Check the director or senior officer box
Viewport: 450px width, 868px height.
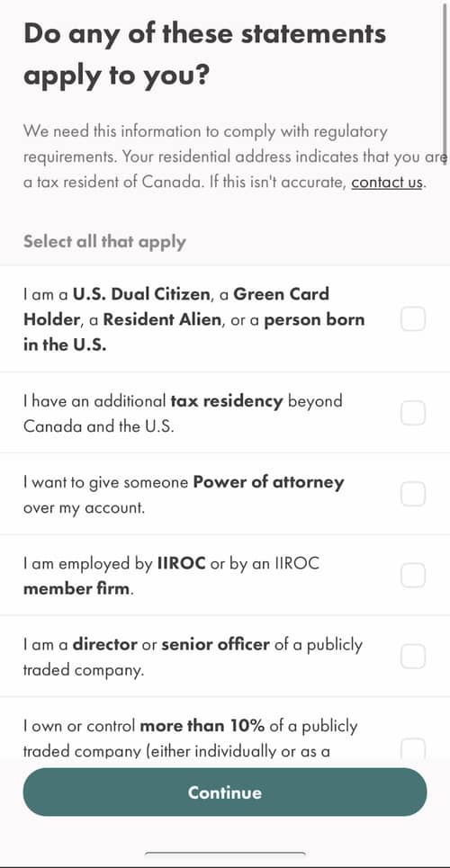413,657
